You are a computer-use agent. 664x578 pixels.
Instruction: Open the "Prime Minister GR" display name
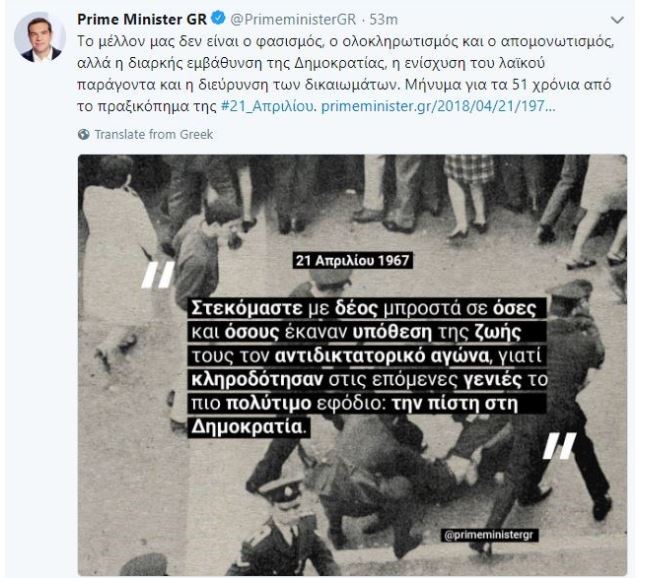pyautogui.click(x=142, y=19)
